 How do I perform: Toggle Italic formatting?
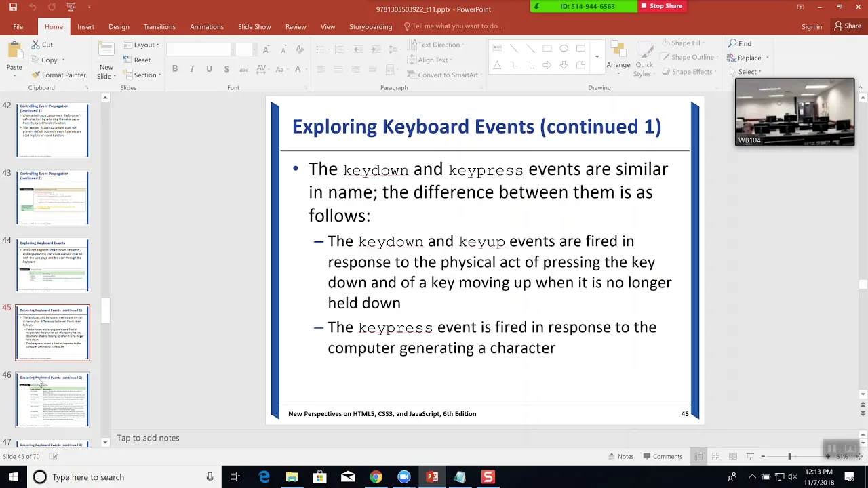point(192,69)
